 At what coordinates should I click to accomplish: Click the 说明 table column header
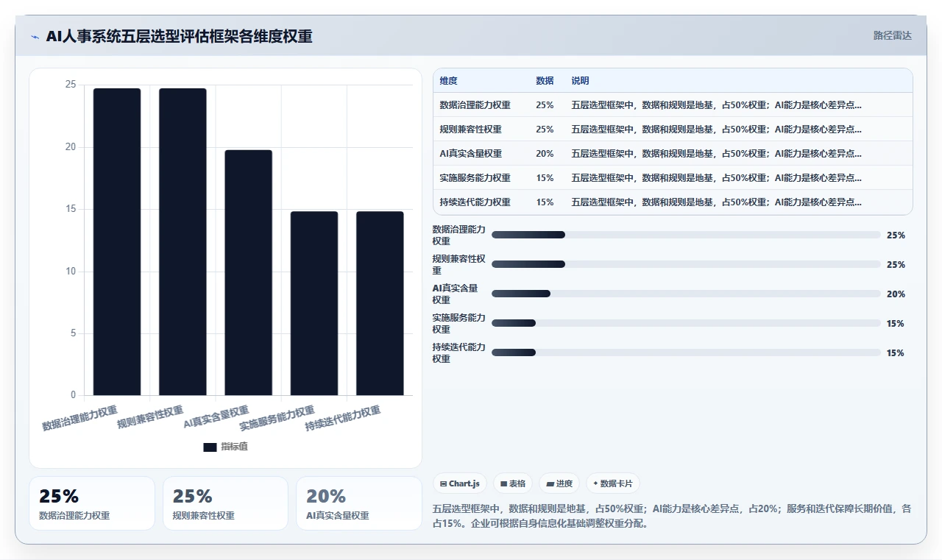pyautogui.click(x=580, y=81)
